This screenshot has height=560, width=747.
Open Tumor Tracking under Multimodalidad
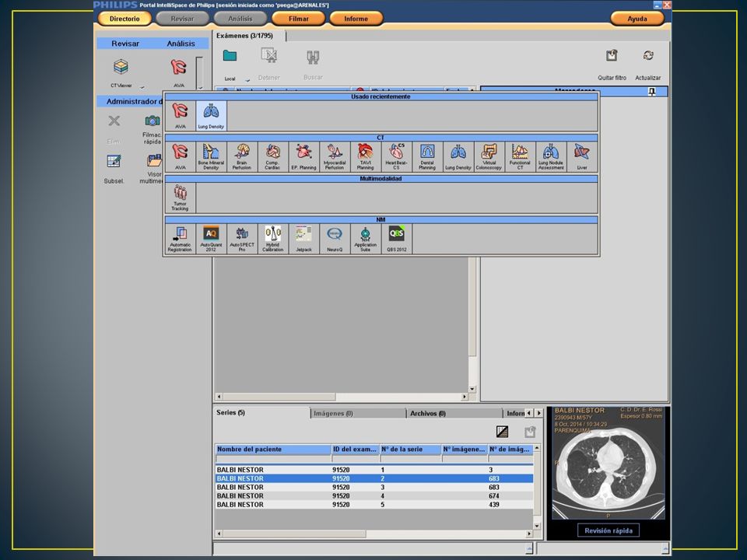180,198
